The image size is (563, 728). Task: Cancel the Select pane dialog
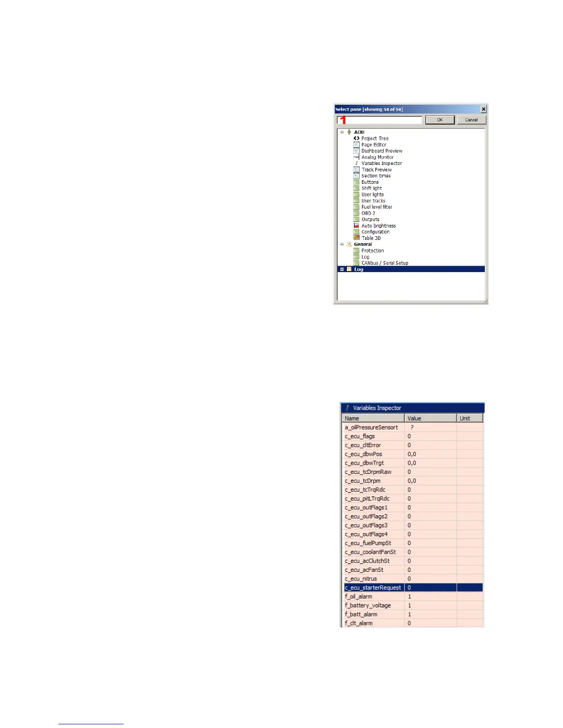(x=471, y=120)
